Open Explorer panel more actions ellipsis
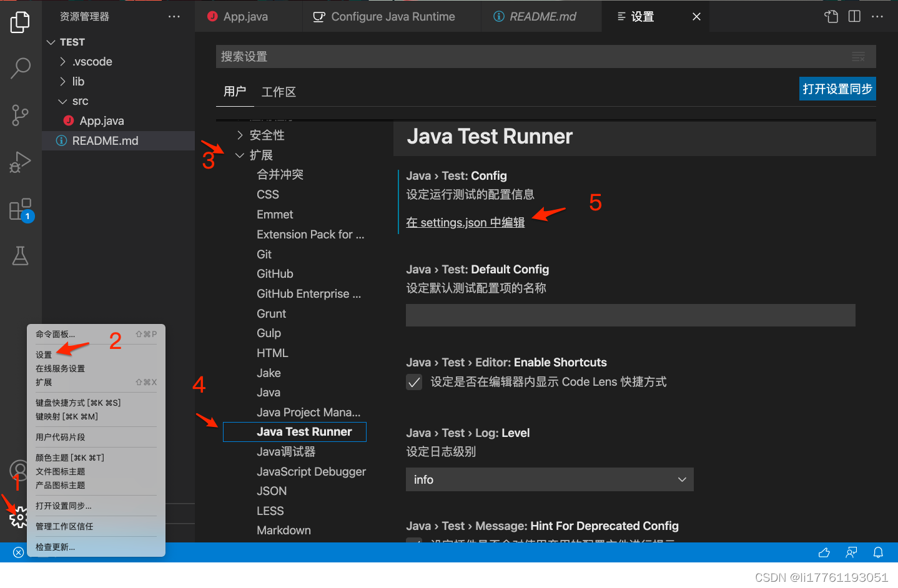This screenshot has width=898, height=588. coord(174,16)
